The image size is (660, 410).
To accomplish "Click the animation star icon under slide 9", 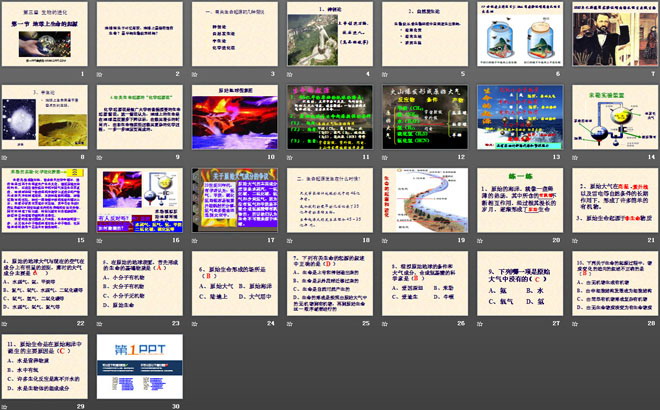I will click(100, 157).
